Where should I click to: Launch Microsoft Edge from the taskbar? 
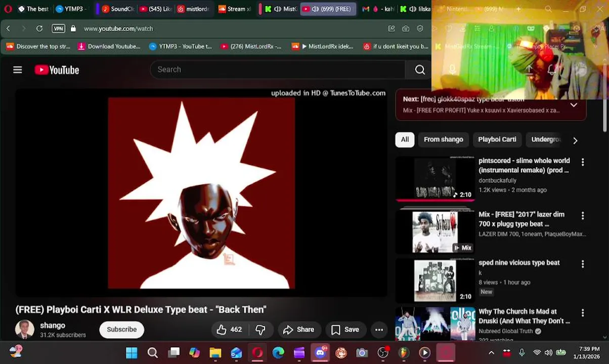(278, 352)
